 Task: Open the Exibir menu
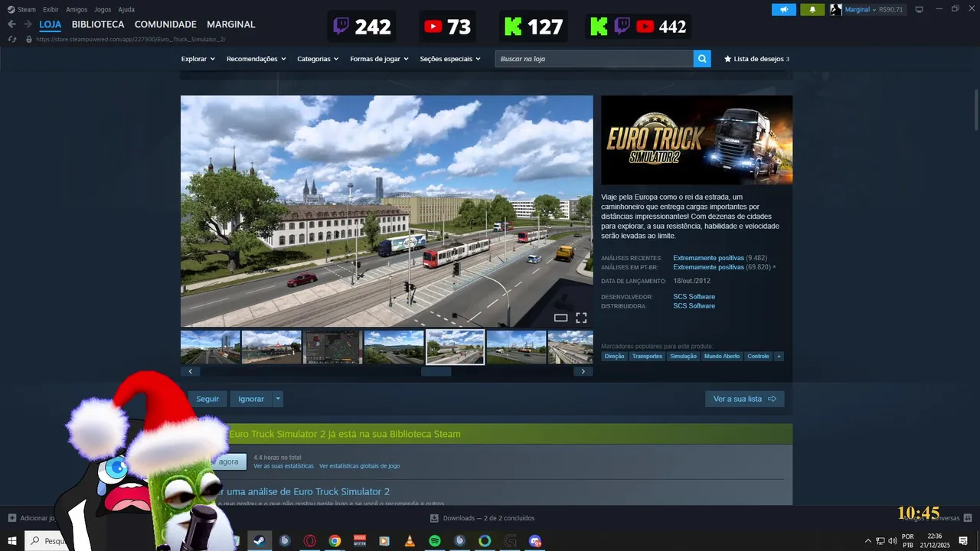[51, 9]
